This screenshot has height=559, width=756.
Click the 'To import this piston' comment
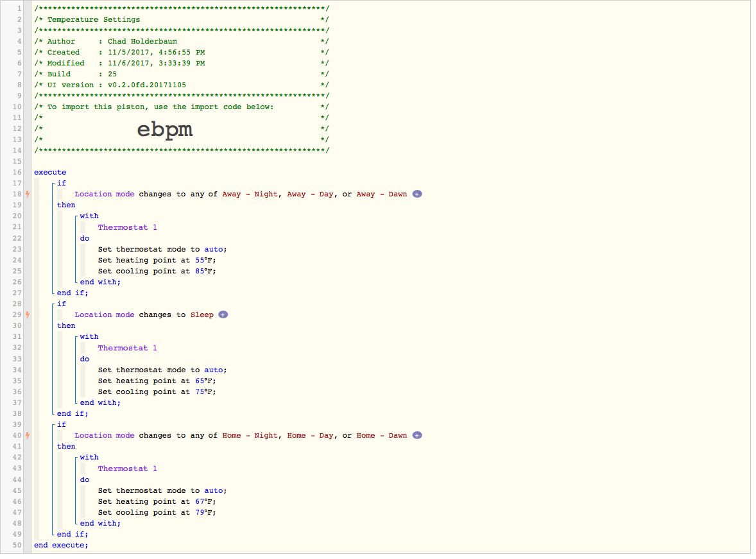pyautogui.click(x=160, y=107)
